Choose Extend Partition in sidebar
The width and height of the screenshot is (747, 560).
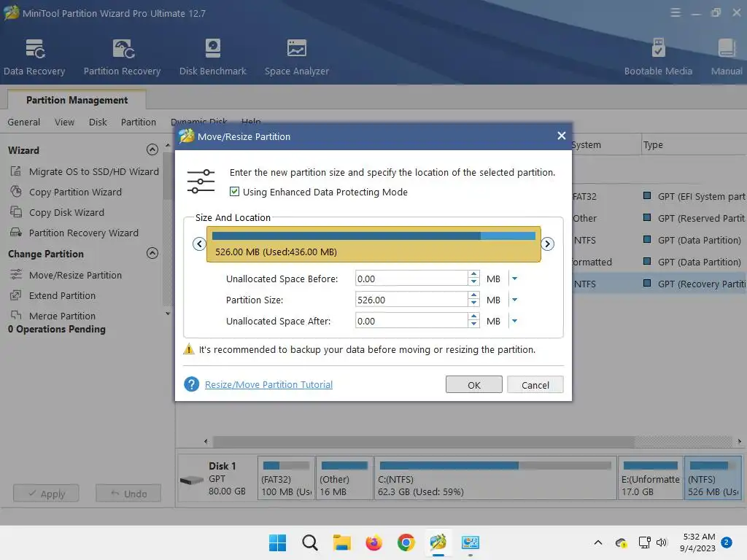(x=53, y=296)
